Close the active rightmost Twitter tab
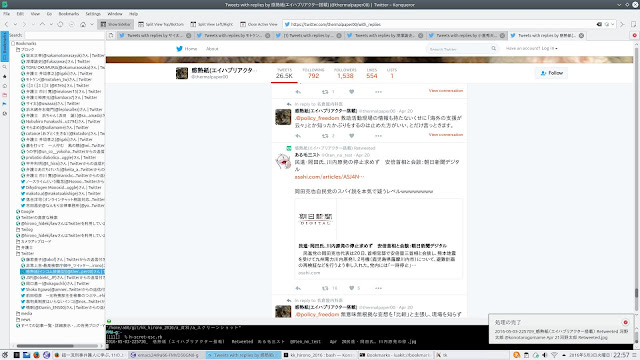Viewport: 640px width, 360px height. point(581,36)
